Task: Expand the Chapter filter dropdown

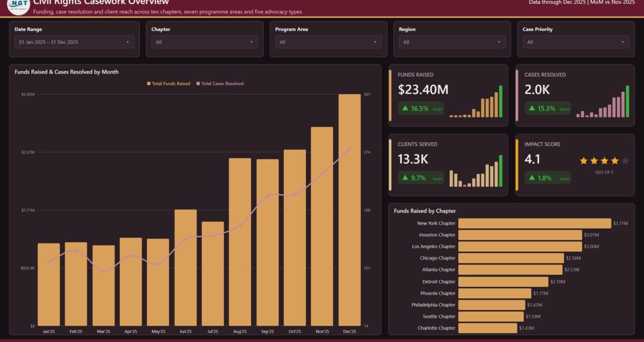Action: coord(204,42)
